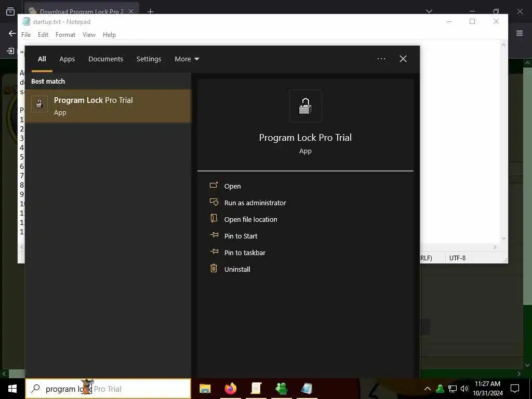Viewport: 532px width, 399px height.
Task: Click the padlock icon in best match result
Action: (39, 104)
